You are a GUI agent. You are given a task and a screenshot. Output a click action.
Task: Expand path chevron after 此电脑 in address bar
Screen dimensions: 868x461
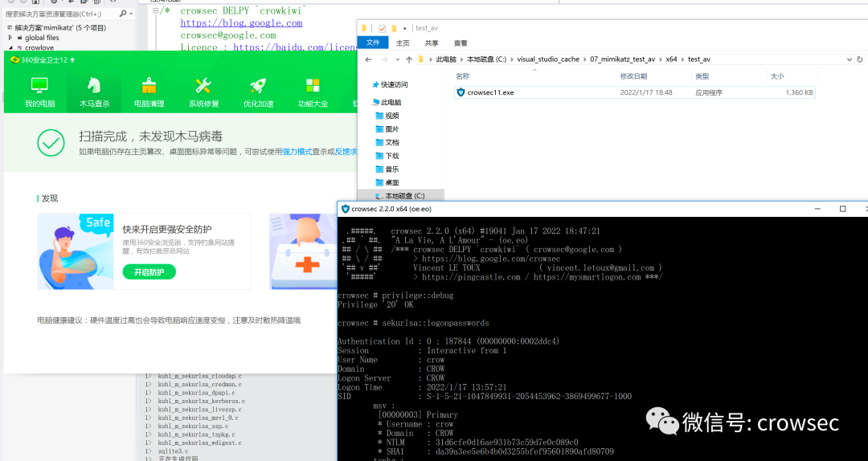[x=461, y=59]
